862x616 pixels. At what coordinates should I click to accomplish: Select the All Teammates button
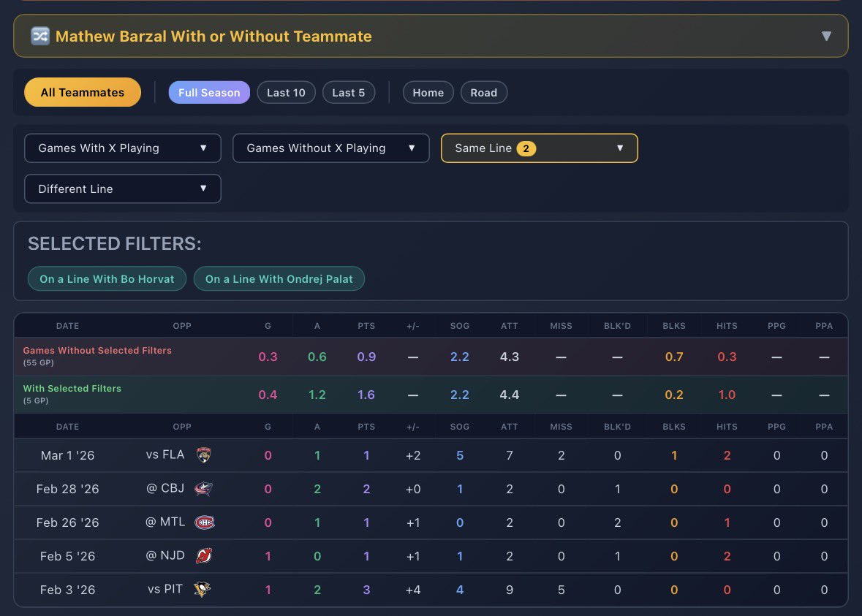click(83, 92)
